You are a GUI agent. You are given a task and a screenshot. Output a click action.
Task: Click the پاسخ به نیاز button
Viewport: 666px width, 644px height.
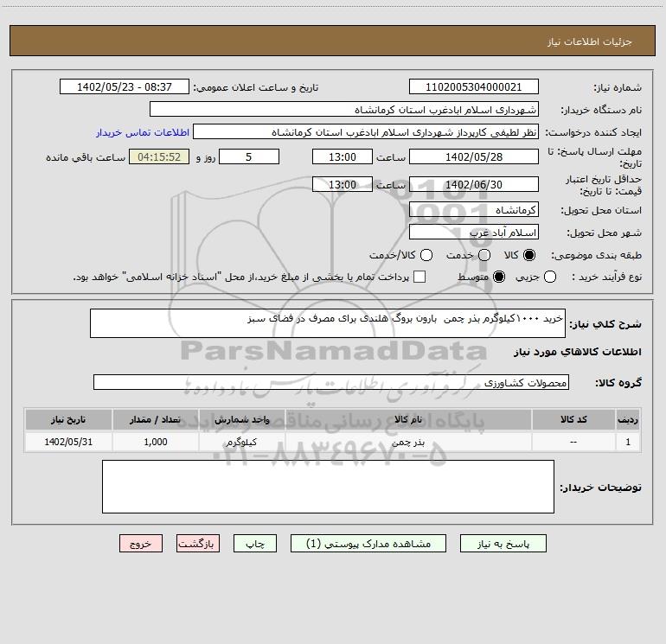[x=503, y=544]
